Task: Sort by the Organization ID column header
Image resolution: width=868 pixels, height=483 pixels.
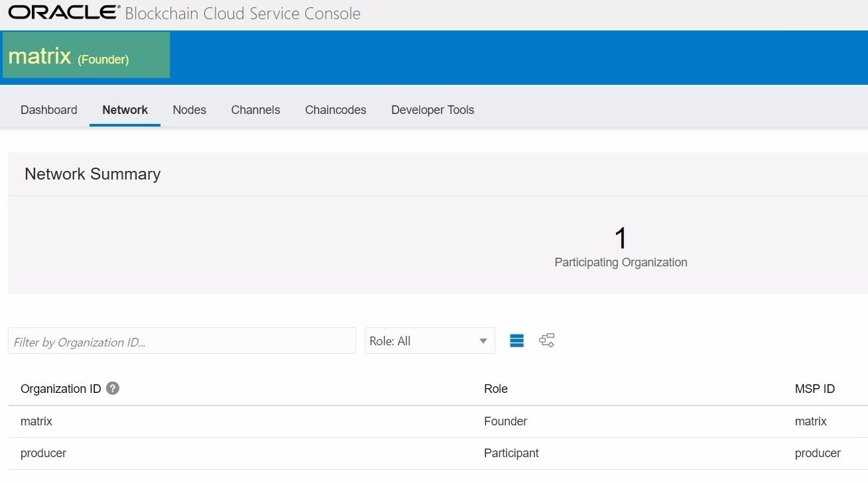Action: [61, 389]
